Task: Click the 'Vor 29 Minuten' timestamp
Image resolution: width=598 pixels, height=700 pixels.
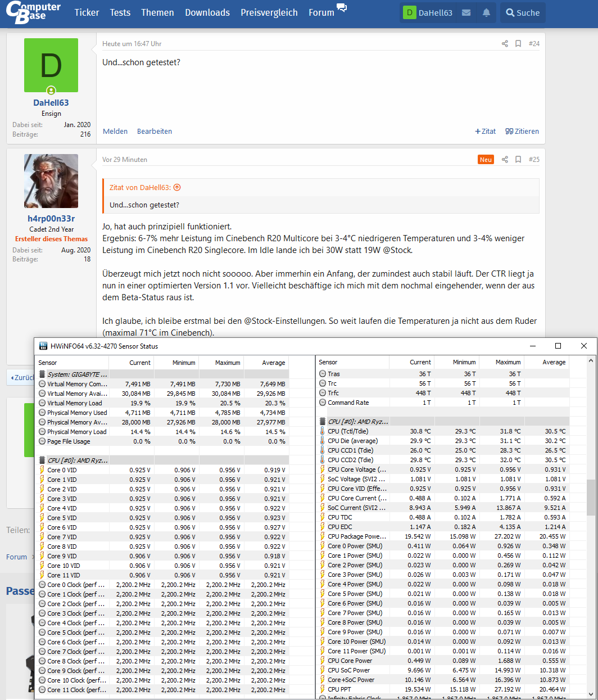Action: [125, 159]
